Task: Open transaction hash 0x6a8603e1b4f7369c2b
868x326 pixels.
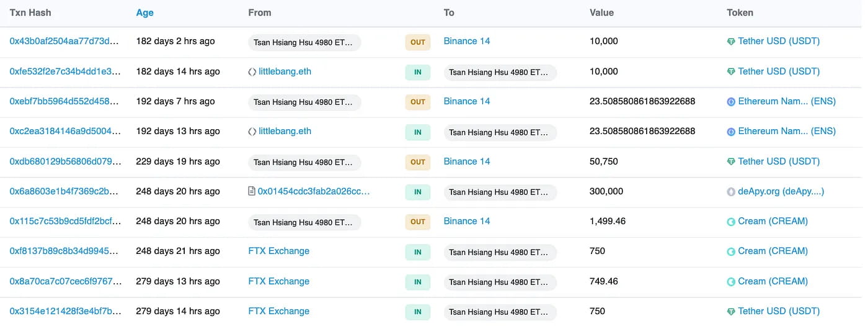Action: click(x=64, y=192)
